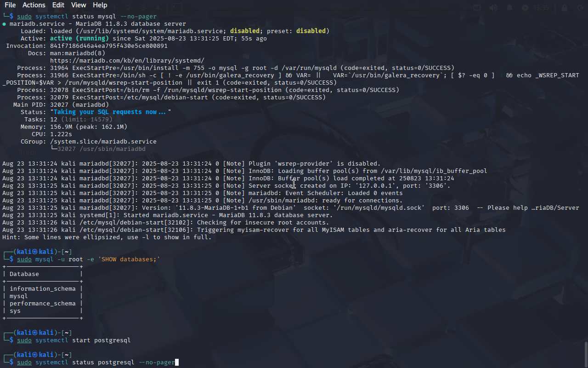
Task: Click CGroup '/system.slice/mariadb.service' path
Action: pos(103,142)
